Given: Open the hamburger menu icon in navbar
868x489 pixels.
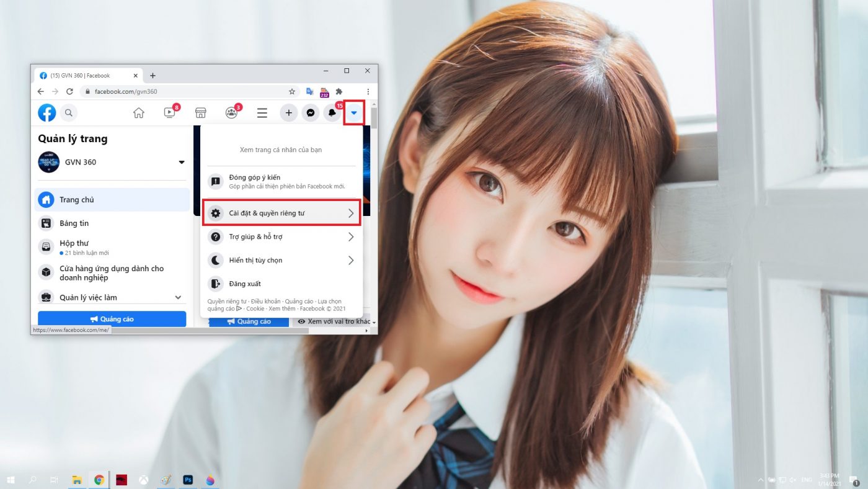Looking at the screenshot, I should (x=262, y=113).
